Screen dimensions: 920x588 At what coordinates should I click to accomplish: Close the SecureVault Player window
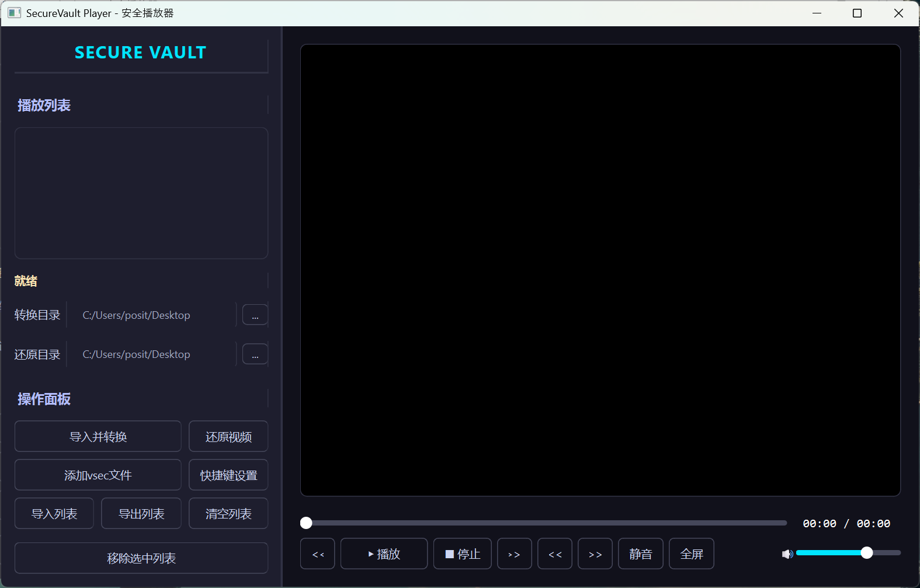click(898, 13)
